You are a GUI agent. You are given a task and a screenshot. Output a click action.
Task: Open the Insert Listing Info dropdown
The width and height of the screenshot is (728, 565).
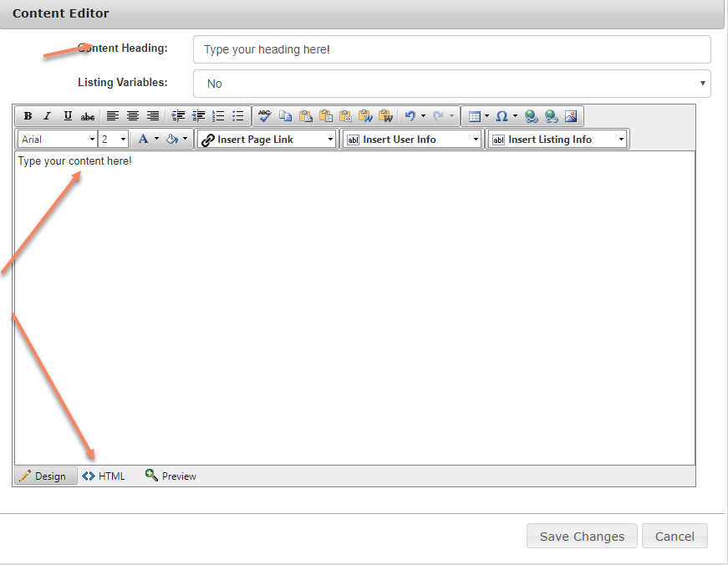(557, 140)
